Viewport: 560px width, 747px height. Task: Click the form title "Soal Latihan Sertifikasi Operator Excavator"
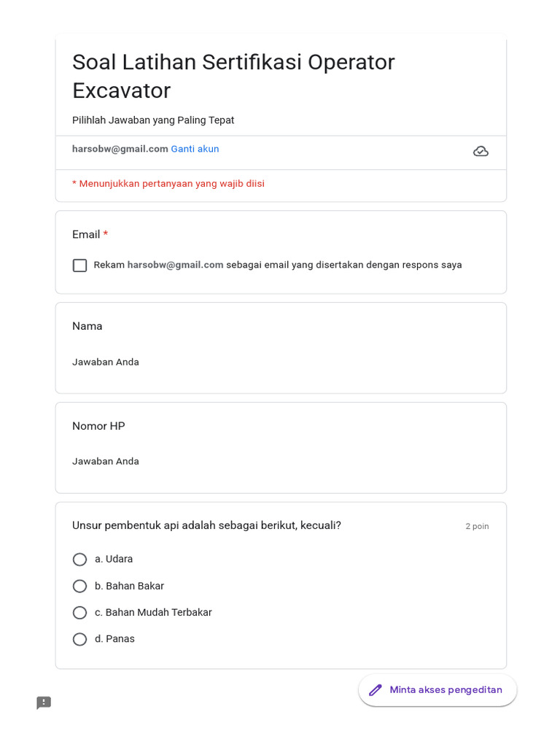point(233,76)
